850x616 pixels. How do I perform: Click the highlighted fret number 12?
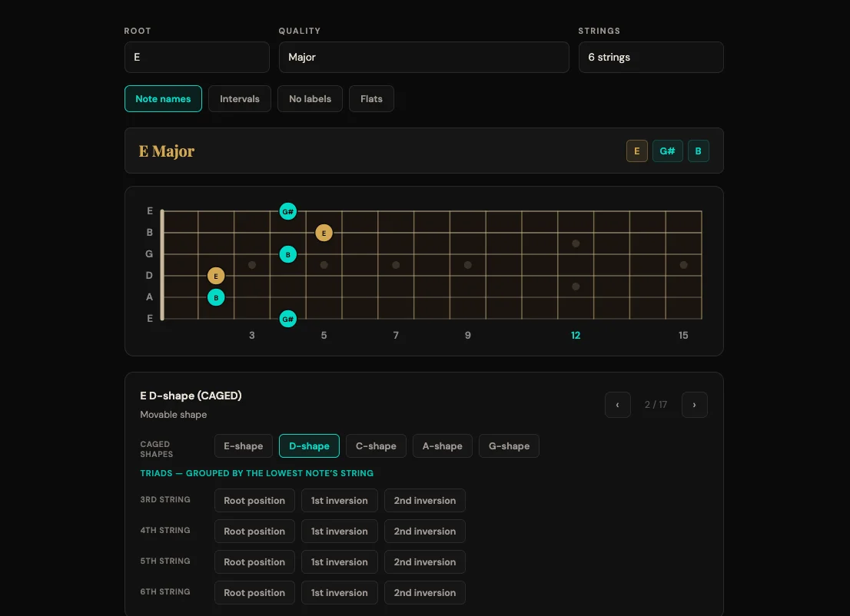point(576,336)
